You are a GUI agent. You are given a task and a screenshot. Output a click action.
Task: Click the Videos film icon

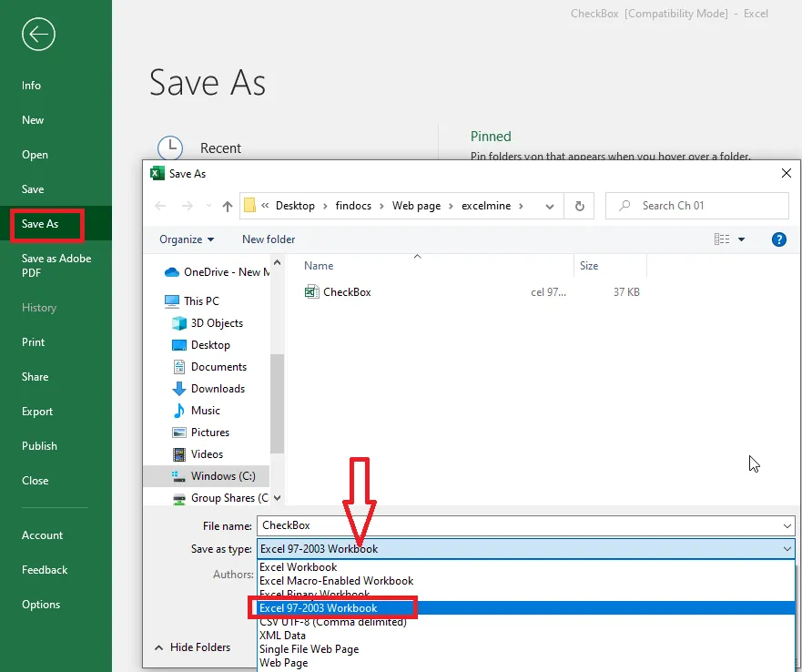(179, 454)
